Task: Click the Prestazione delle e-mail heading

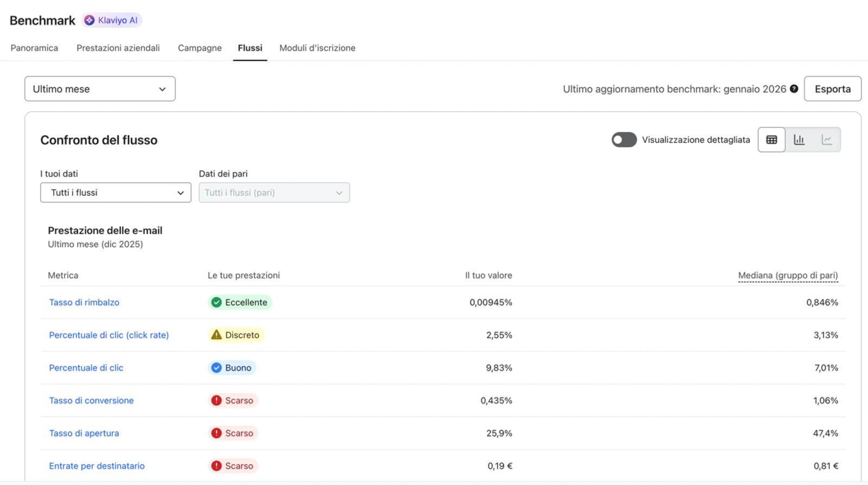Action: pyautogui.click(x=105, y=230)
